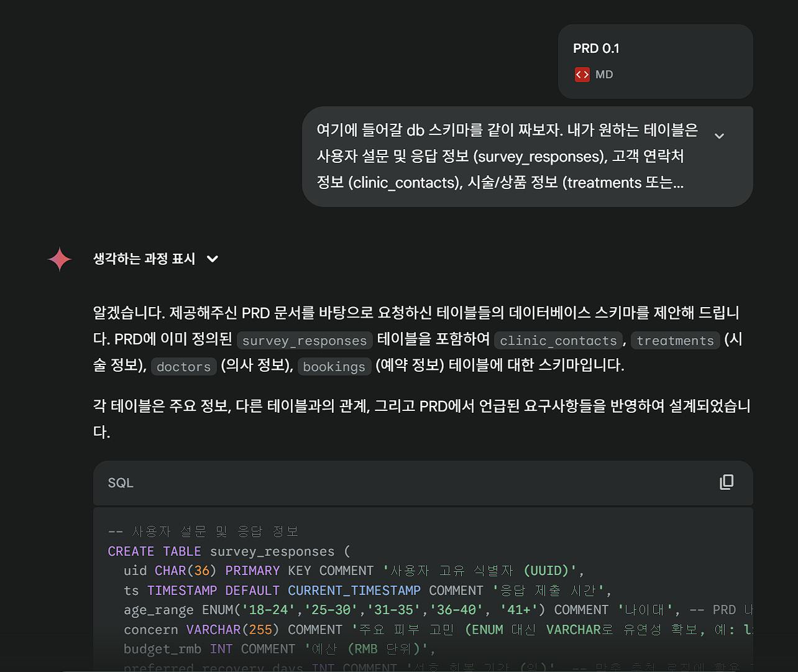This screenshot has width=798, height=672.
Task: Click the age_range ENUM code line
Action: 438,610
